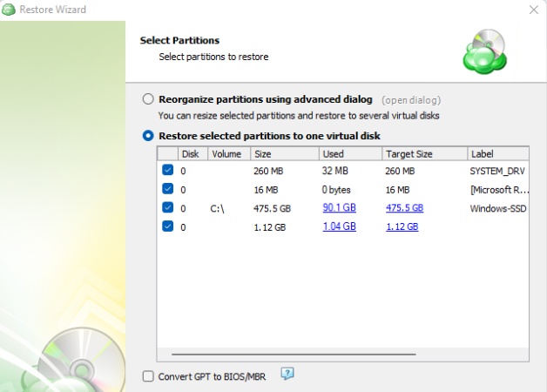Click the Target Size column header
This screenshot has height=392, width=547.
click(x=422, y=153)
